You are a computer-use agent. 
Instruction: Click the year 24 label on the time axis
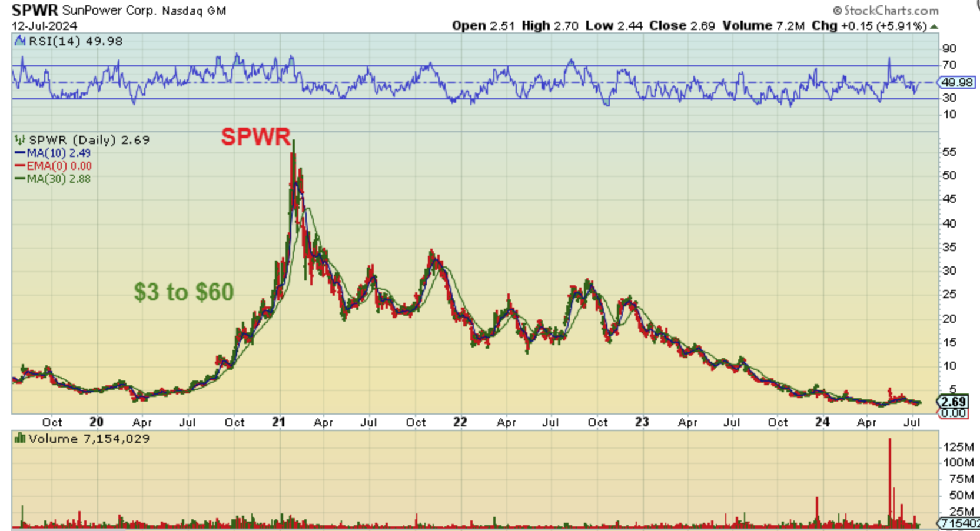coord(822,422)
